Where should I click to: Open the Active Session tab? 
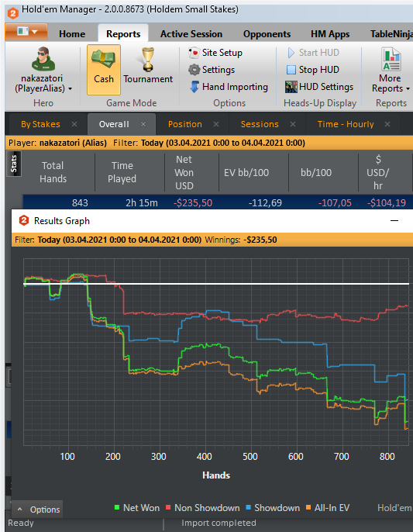point(191,34)
